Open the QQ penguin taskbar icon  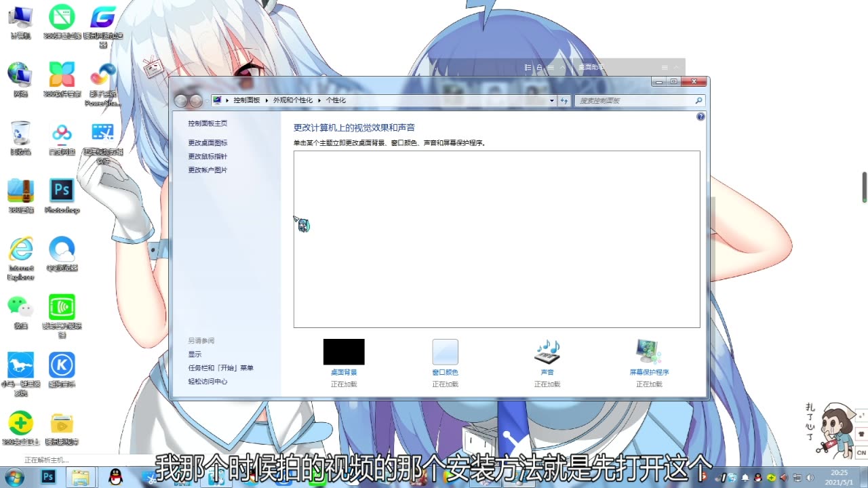click(x=116, y=477)
